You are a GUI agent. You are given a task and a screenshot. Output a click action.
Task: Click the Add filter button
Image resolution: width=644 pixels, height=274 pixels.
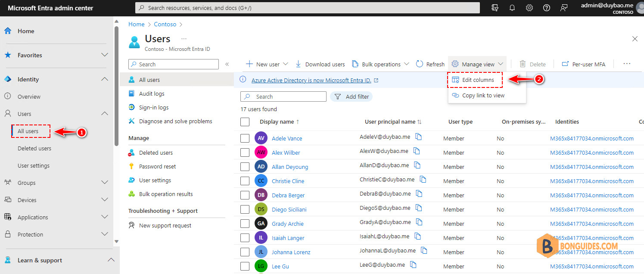[352, 97]
